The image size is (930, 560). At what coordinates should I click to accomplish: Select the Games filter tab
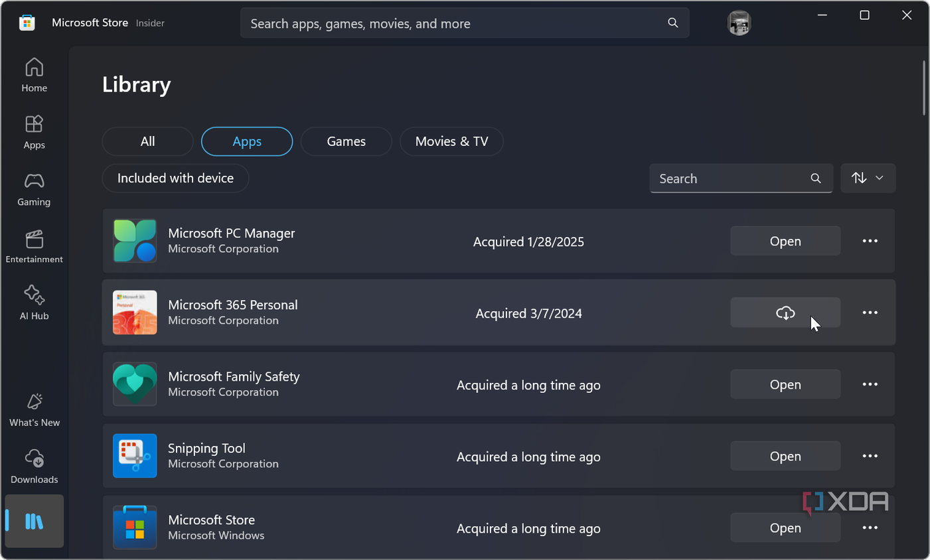(346, 141)
